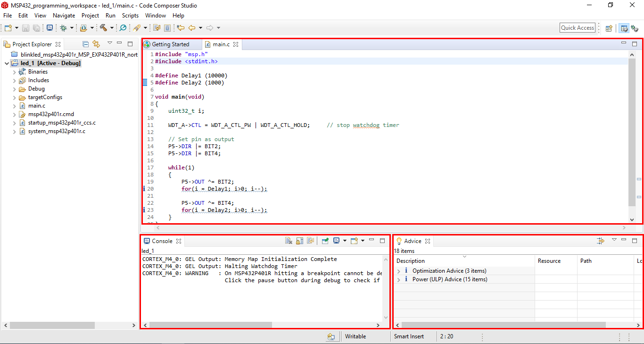Expand Power (ULP) Advice in Advice panel

pyautogui.click(x=399, y=279)
